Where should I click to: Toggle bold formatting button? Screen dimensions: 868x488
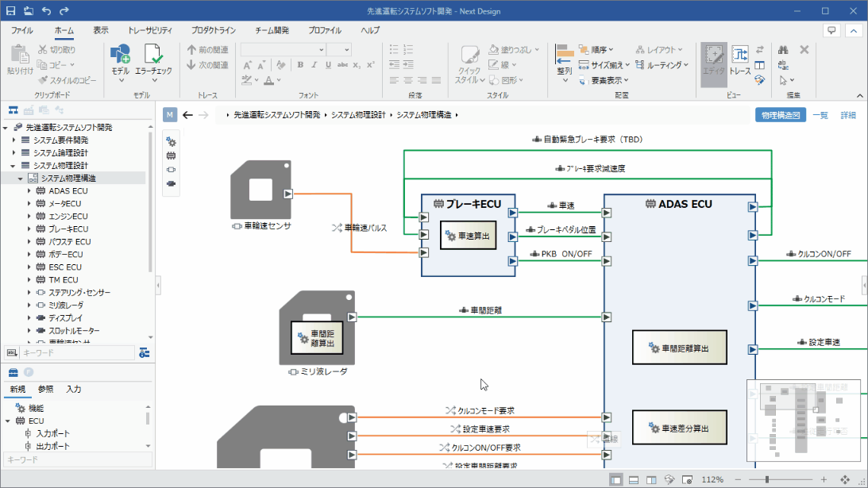pyautogui.click(x=300, y=65)
